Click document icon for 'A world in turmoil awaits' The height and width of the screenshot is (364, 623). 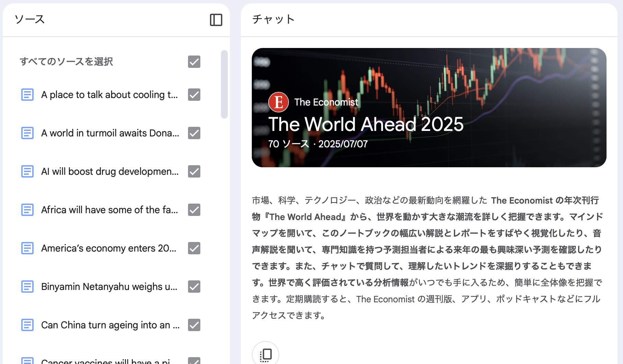[x=27, y=133]
